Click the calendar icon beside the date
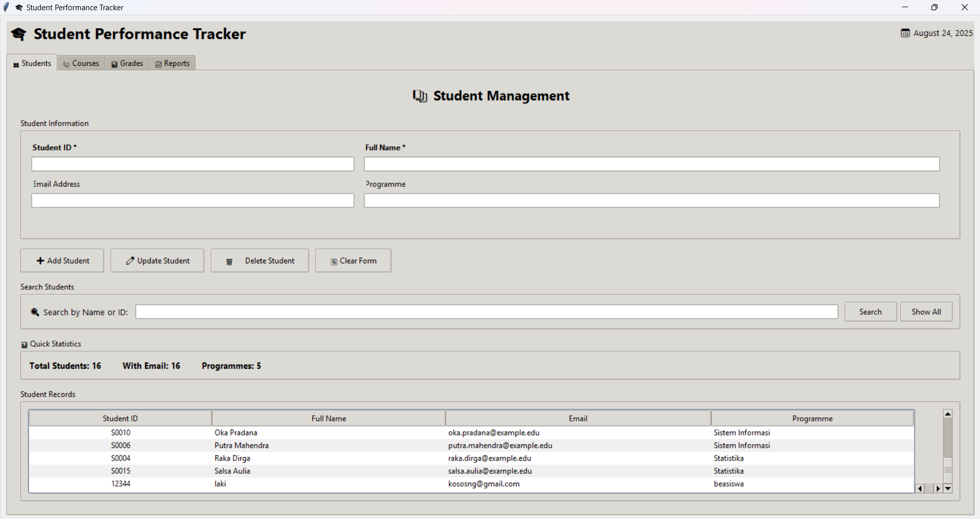Image resolution: width=980 pixels, height=519 pixels. pos(904,33)
